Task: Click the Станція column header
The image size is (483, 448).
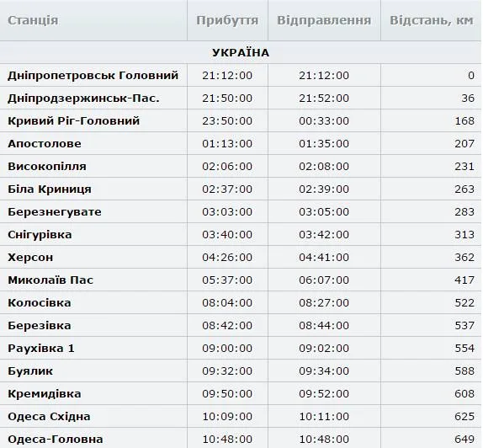Action: [x=33, y=20]
